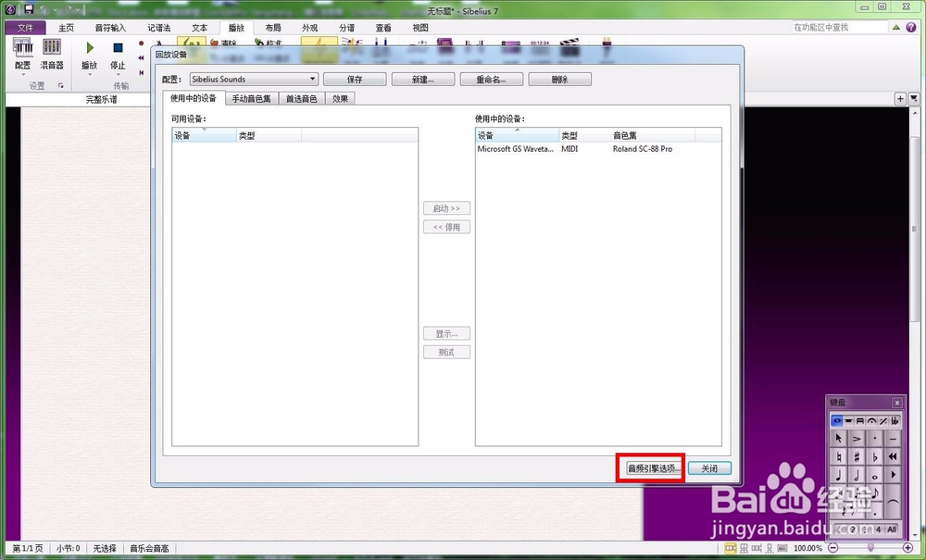Screen dimensions: 926x560
Task: Open the 文件 file tab
Action: 25,28
